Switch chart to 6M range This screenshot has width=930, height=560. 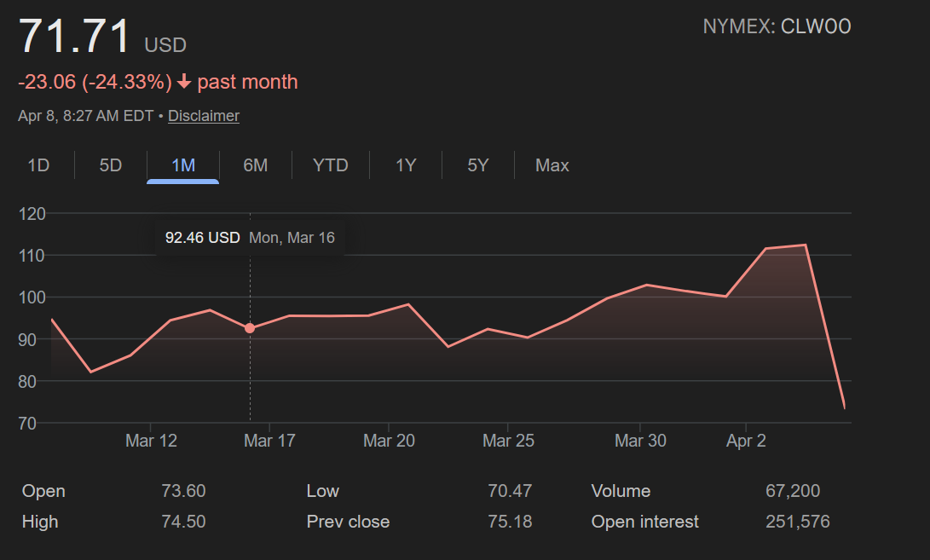(255, 165)
